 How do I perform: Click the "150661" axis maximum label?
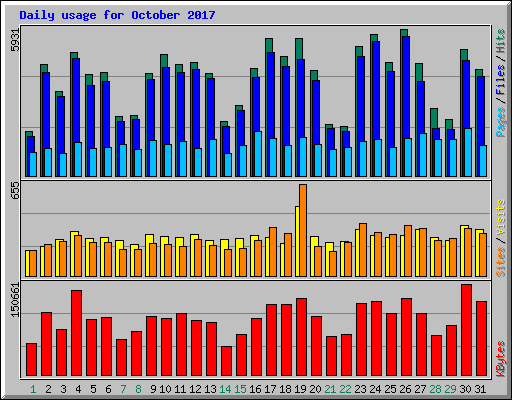(15, 300)
